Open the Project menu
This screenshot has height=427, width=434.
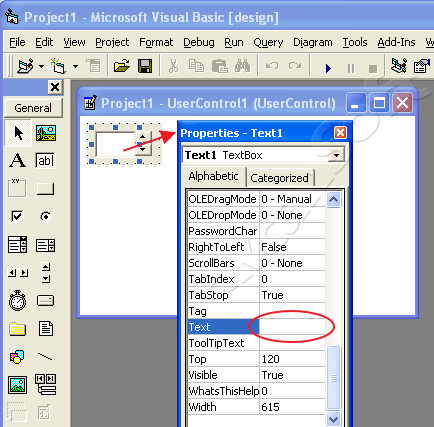[x=112, y=42]
